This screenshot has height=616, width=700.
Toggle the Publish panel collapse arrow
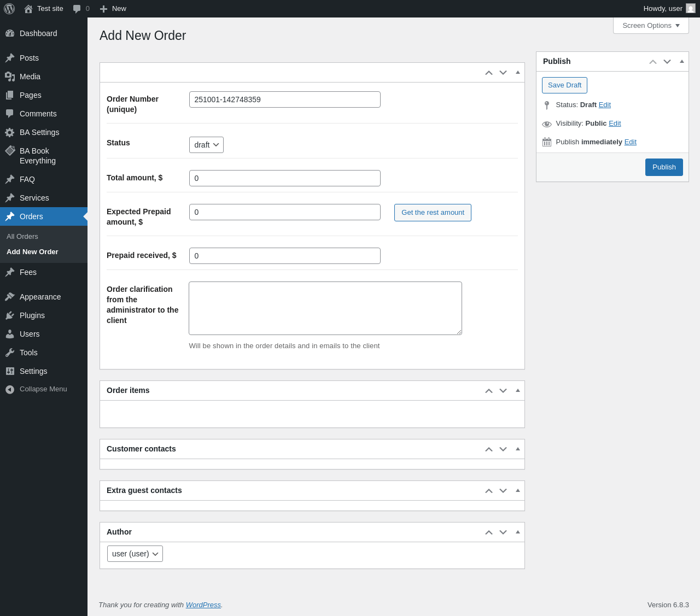(x=682, y=61)
